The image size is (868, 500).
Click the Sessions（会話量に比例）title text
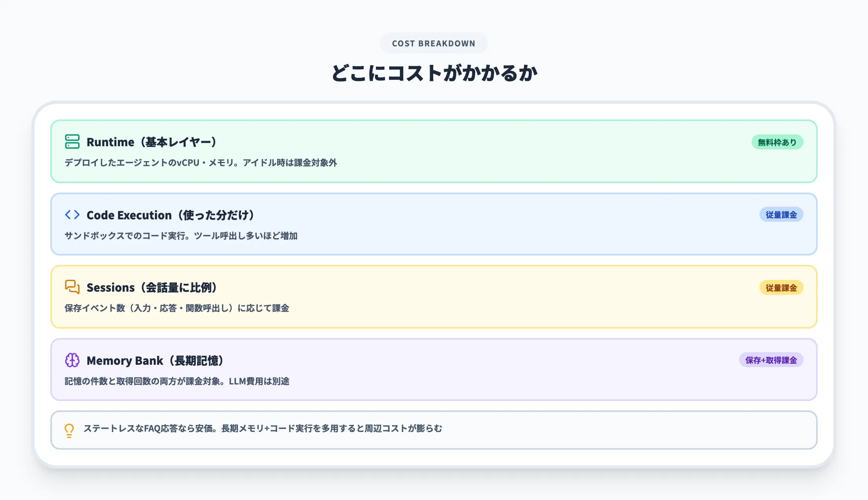point(152,287)
